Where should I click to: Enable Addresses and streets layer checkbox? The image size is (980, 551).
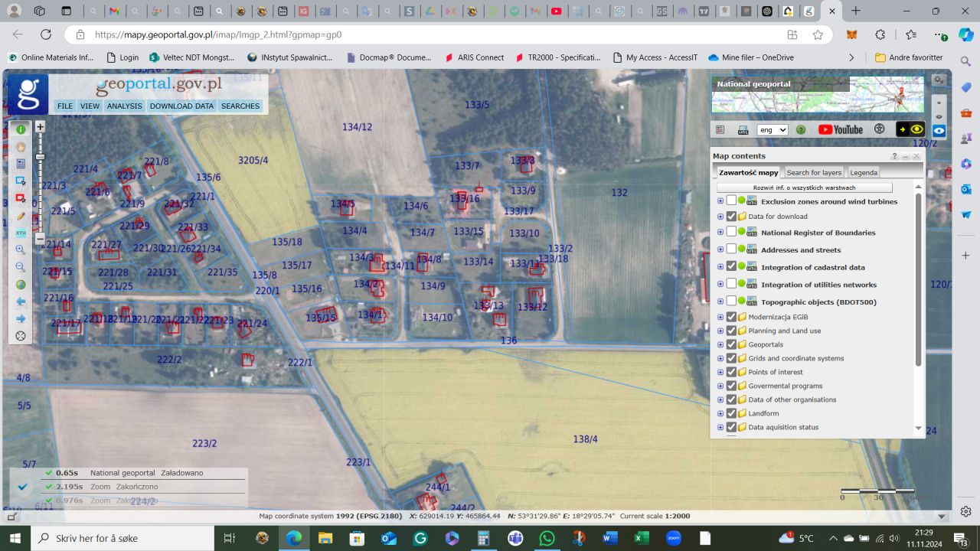pyautogui.click(x=731, y=249)
